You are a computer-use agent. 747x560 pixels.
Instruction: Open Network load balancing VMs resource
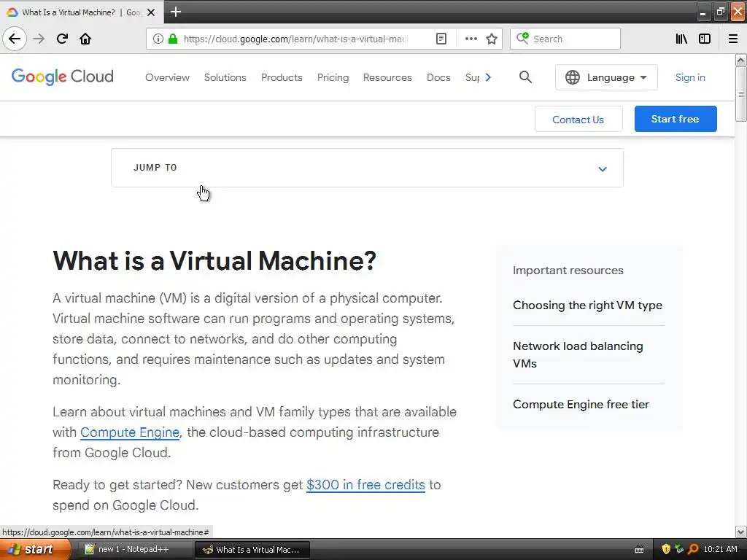point(578,355)
